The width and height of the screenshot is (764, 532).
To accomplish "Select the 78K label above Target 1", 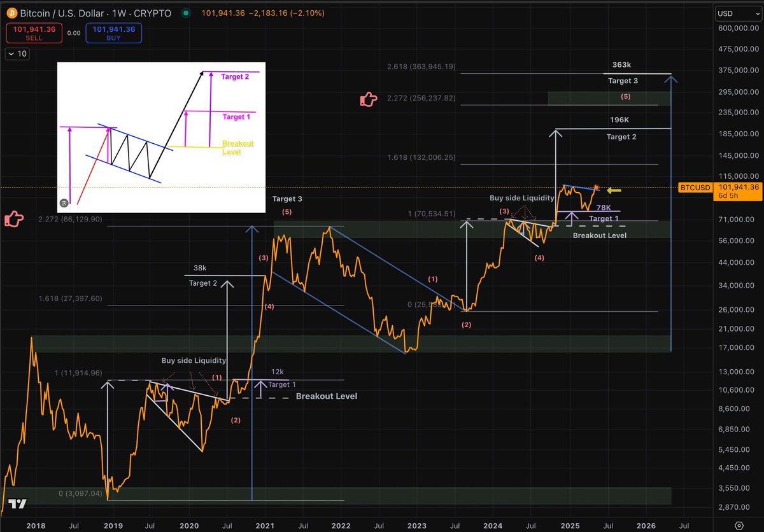I will [604, 207].
